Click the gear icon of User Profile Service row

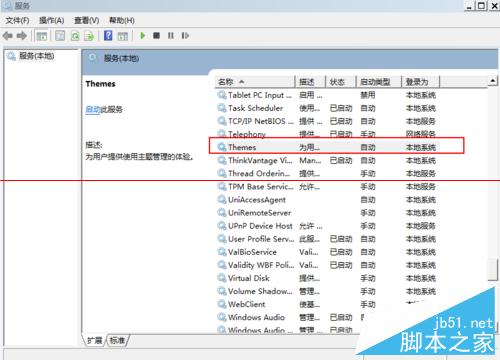point(222,239)
